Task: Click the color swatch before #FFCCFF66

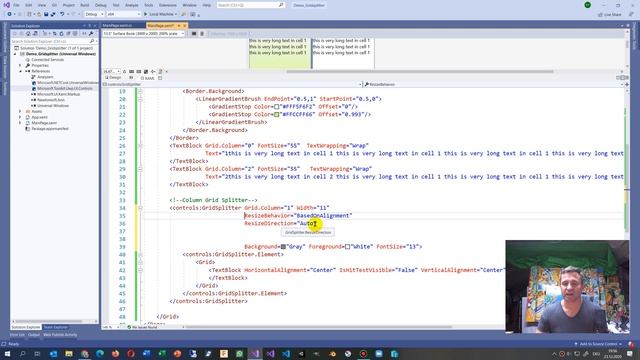Action: 276,114
